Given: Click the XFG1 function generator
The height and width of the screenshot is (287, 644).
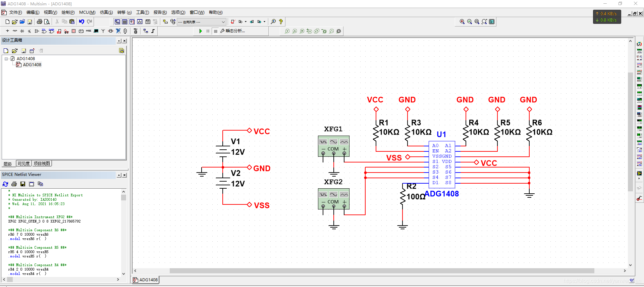Looking at the screenshot, I should click(334, 146).
